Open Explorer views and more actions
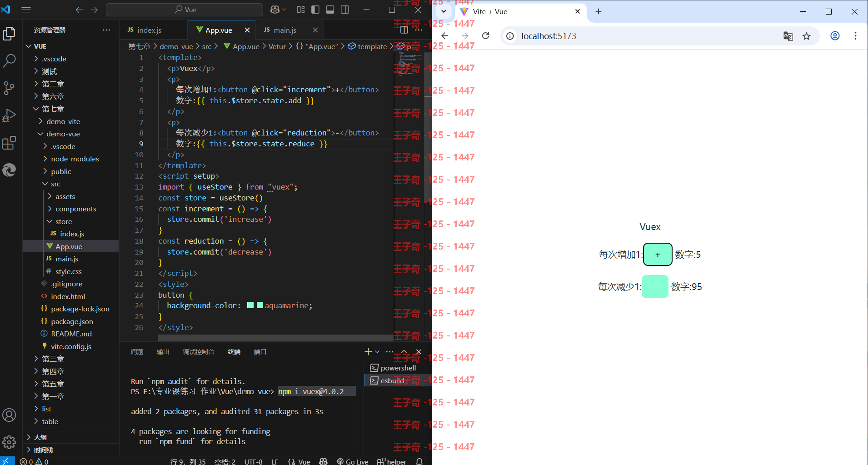 point(106,30)
